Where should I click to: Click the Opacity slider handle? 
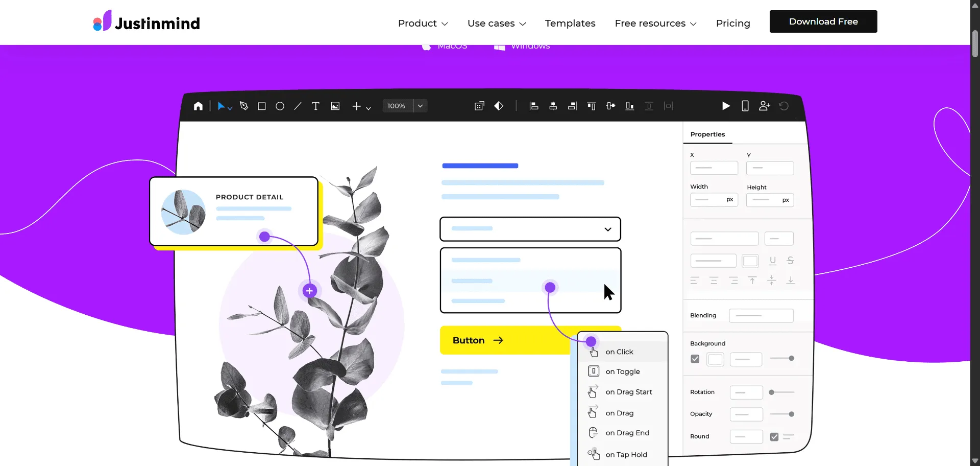[x=791, y=414]
